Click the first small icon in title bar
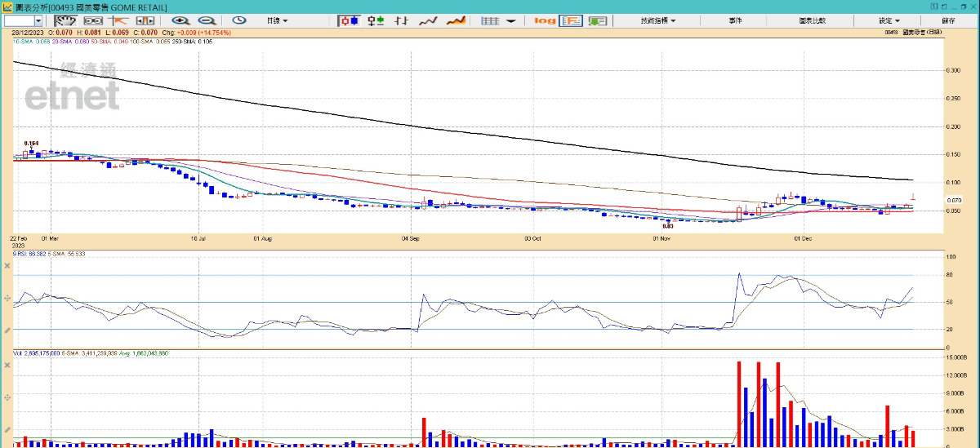 click(933, 7)
